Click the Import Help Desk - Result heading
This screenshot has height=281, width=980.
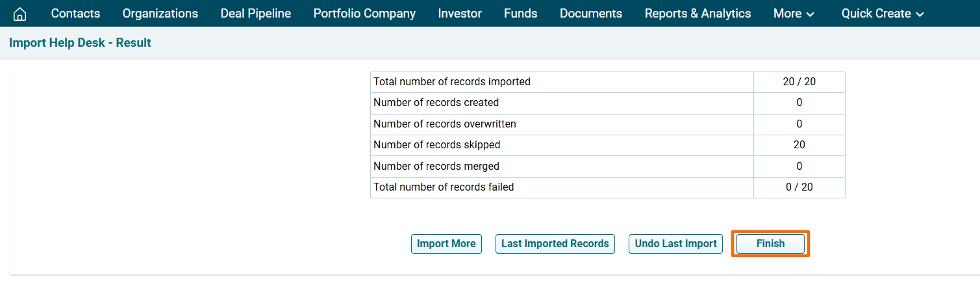(x=80, y=43)
